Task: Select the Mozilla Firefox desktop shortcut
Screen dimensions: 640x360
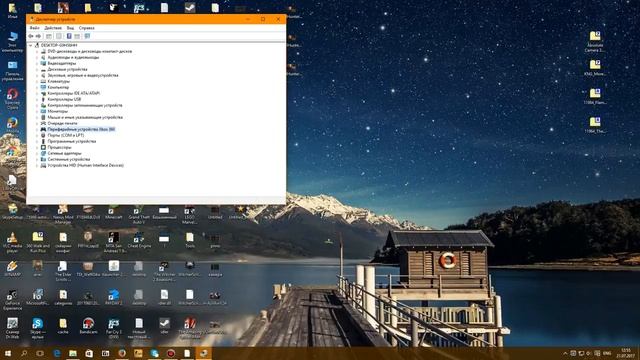Action: tap(12, 126)
